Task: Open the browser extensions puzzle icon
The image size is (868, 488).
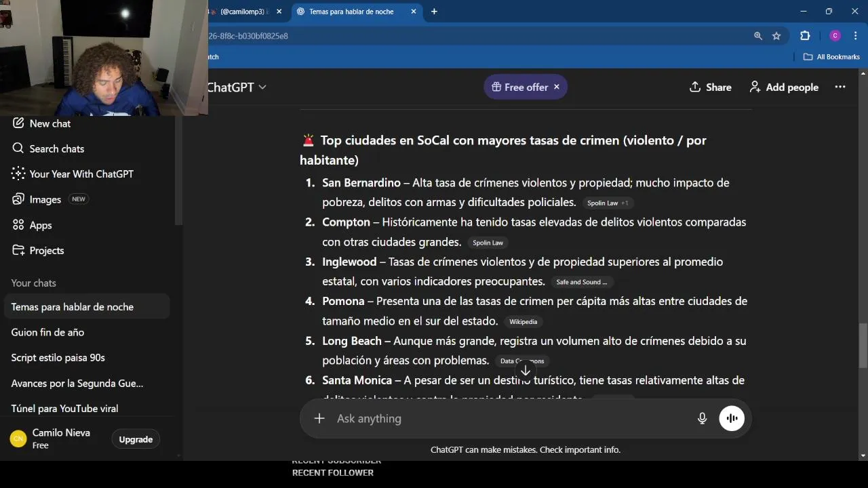Action: [805, 36]
